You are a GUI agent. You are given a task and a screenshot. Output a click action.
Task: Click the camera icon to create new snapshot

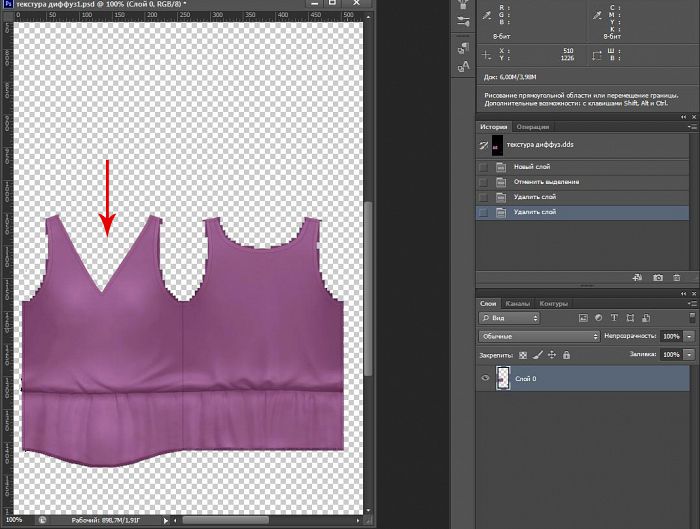(658, 277)
